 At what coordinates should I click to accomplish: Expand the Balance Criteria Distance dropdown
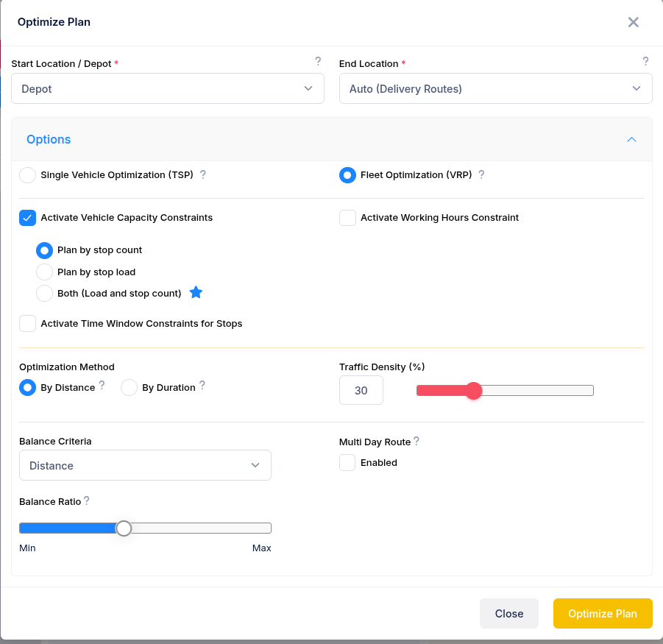[145, 465]
